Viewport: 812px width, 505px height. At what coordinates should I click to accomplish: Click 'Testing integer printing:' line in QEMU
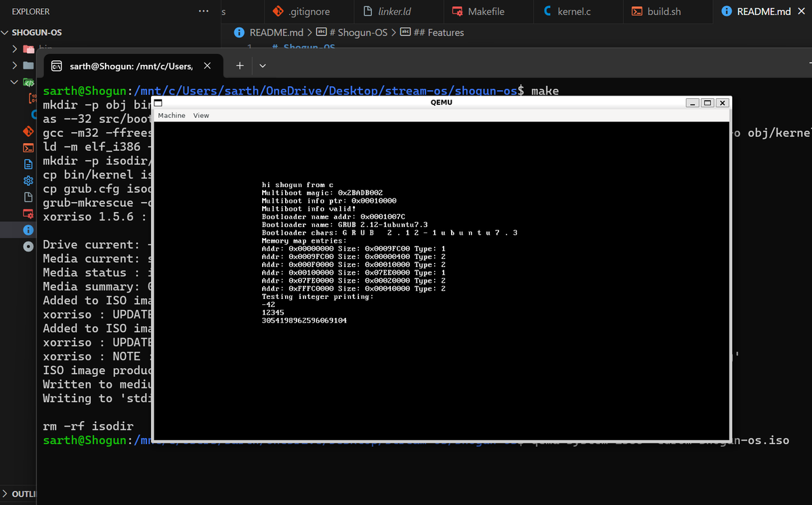tap(318, 297)
